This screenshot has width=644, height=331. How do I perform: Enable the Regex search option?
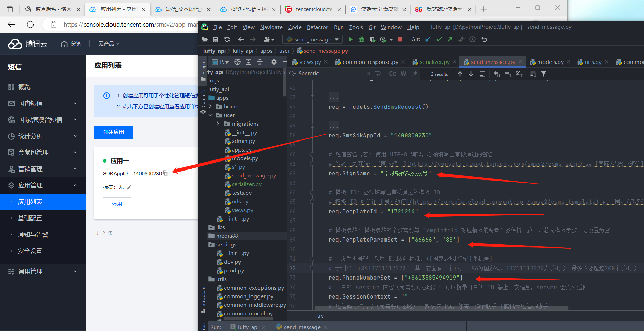click(x=415, y=74)
